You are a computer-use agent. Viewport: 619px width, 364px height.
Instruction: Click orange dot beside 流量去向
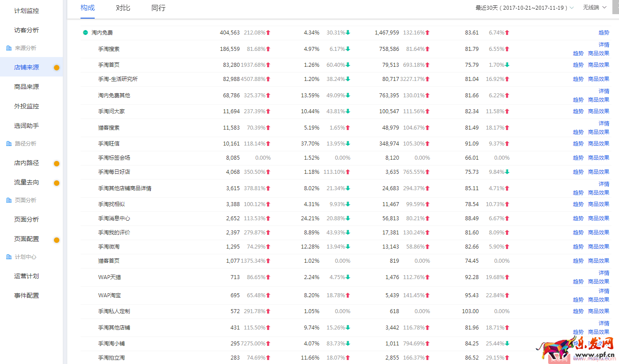pos(57,183)
